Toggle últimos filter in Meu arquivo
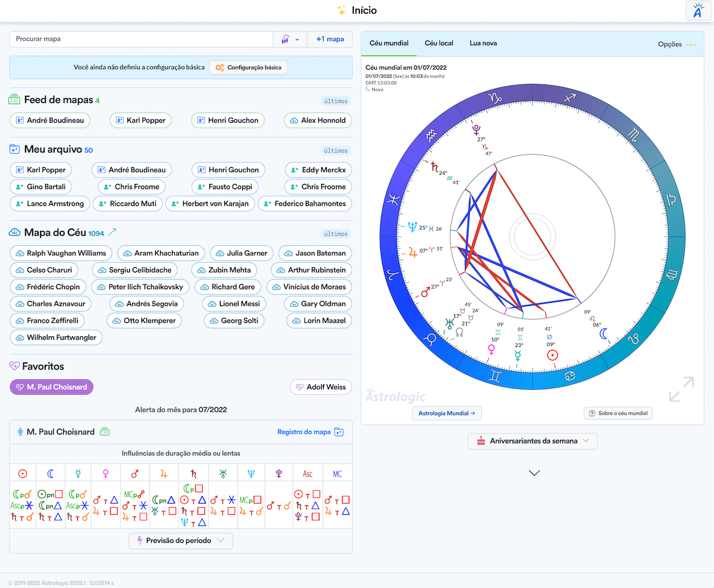 click(336, 151)
